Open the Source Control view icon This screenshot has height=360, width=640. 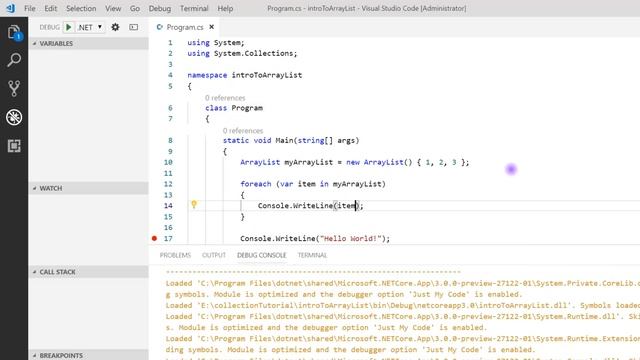[14, 88]
